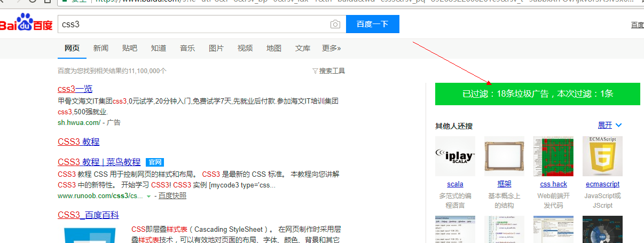Click the ECMAScript shield thumbnail
Viewport: 644px width, 243px height.
click(602, 156)
